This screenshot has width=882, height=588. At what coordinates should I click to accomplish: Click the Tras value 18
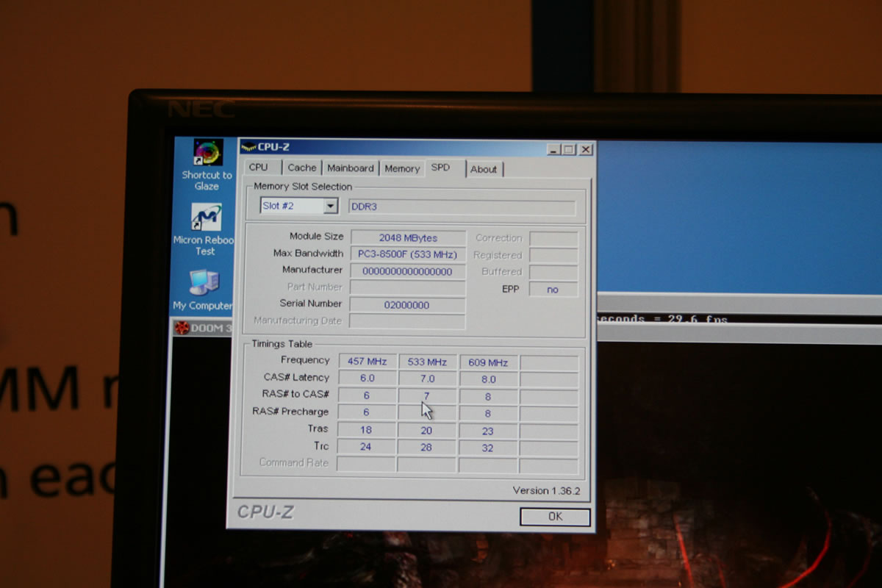(x=366, y=430)
